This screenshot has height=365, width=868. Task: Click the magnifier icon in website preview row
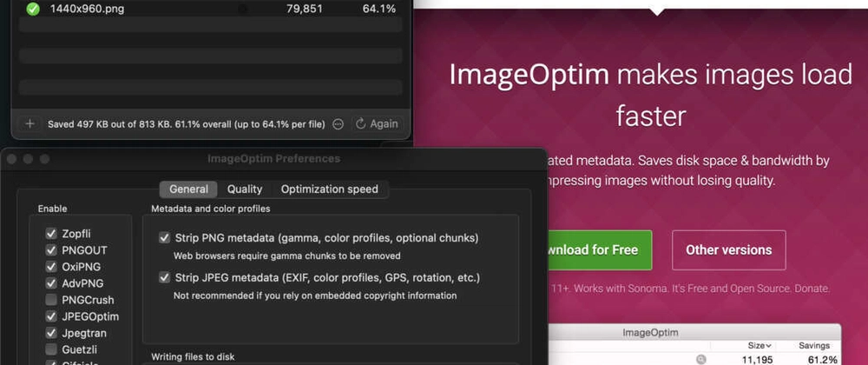[701, 360]
